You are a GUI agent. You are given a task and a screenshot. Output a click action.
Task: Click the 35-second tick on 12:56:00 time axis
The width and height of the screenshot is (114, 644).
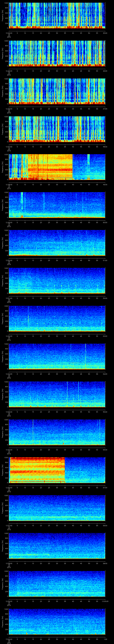point(65,488)
